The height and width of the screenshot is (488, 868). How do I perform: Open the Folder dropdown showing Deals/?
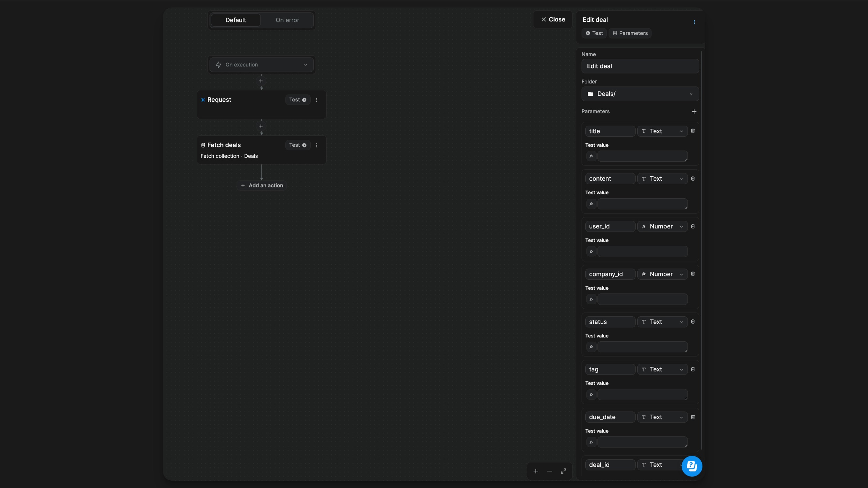(x=639, y=93)
